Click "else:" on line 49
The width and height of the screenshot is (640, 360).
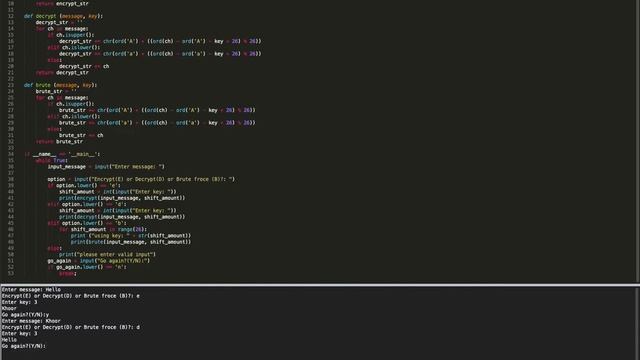coord(55,248)
